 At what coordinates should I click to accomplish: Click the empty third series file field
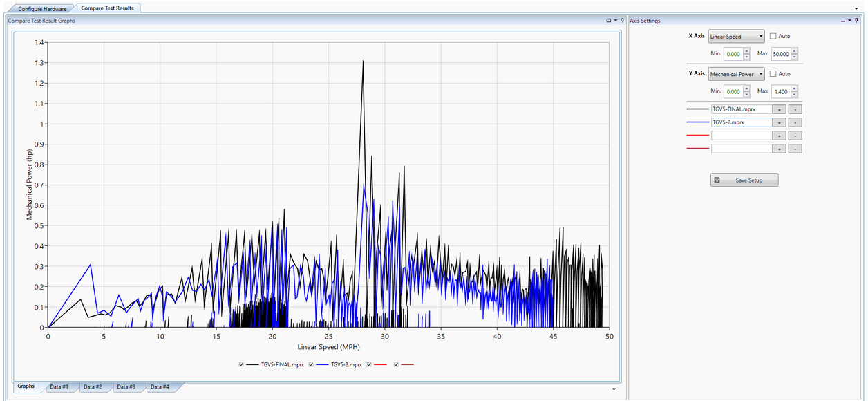pyautogui.click(x=741, y=136)
